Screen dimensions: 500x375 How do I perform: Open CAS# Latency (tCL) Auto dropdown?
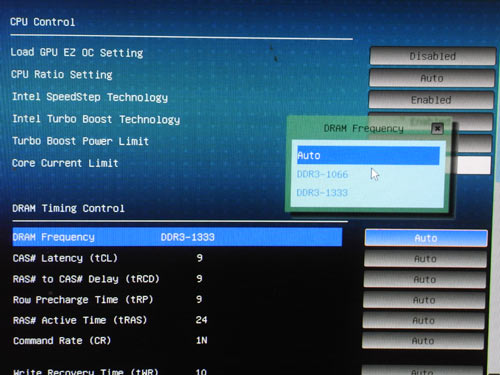click(x=425, y=259)
